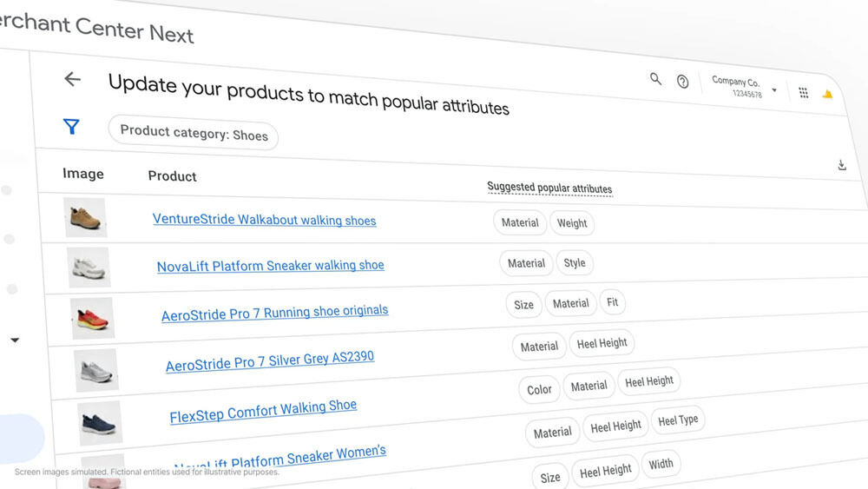Click the Color attribute chip
Image resolution: width=868 pixels, height=489 pixels.
tap(539, 390)
